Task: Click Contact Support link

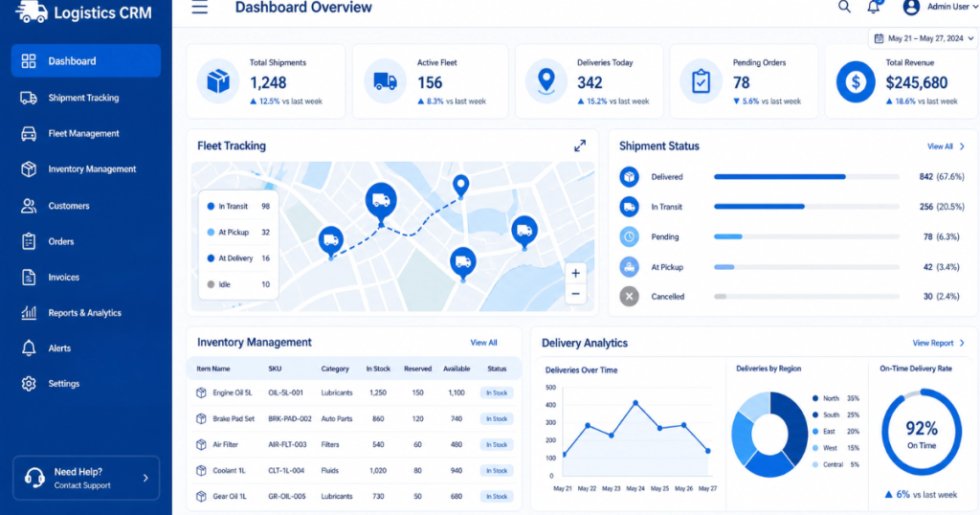Action: (82, 485)
